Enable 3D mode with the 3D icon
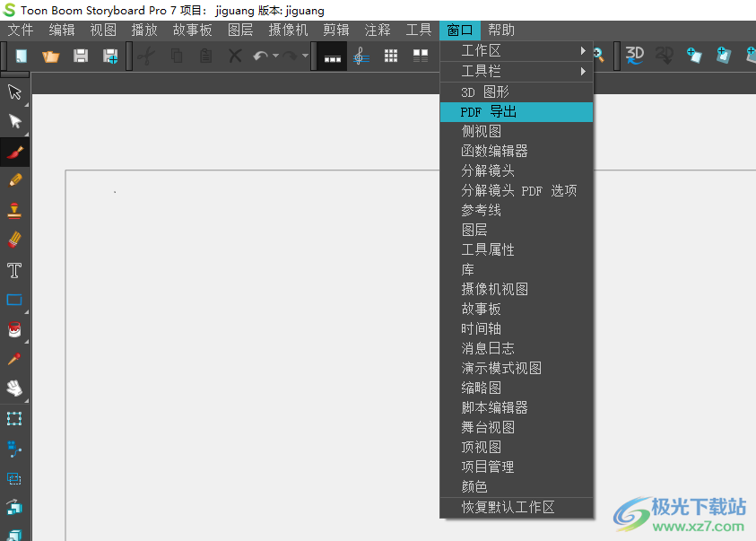The width and height of the screenshot is (756, 541). (635, 56)
